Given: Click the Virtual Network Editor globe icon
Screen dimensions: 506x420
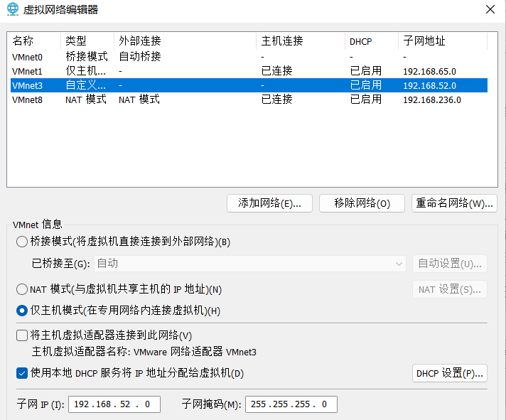Looking at the screenshot, I should [13, 9].
